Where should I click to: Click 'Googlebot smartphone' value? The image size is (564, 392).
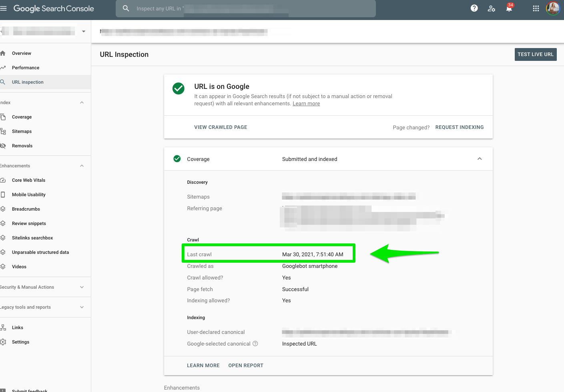coord(310,266)
